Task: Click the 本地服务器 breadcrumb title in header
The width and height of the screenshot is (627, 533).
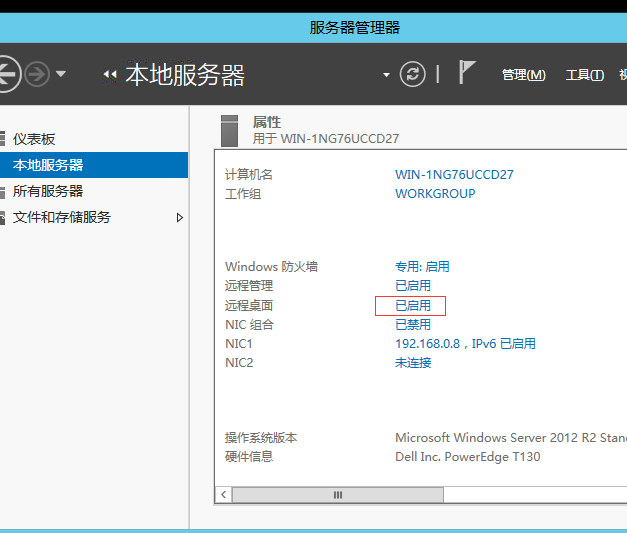Action: click(185, 75)
